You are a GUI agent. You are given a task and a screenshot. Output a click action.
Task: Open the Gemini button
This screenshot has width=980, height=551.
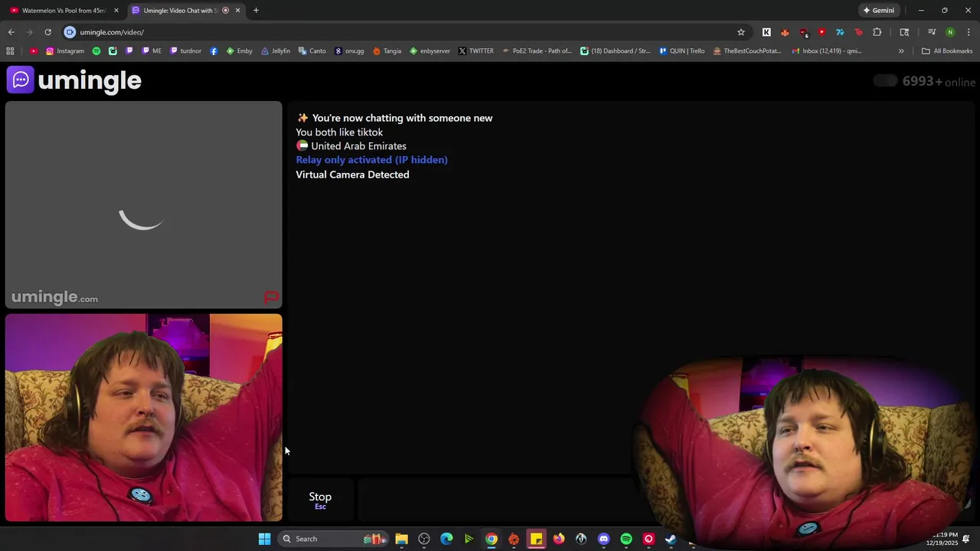(x=878, y=11)
